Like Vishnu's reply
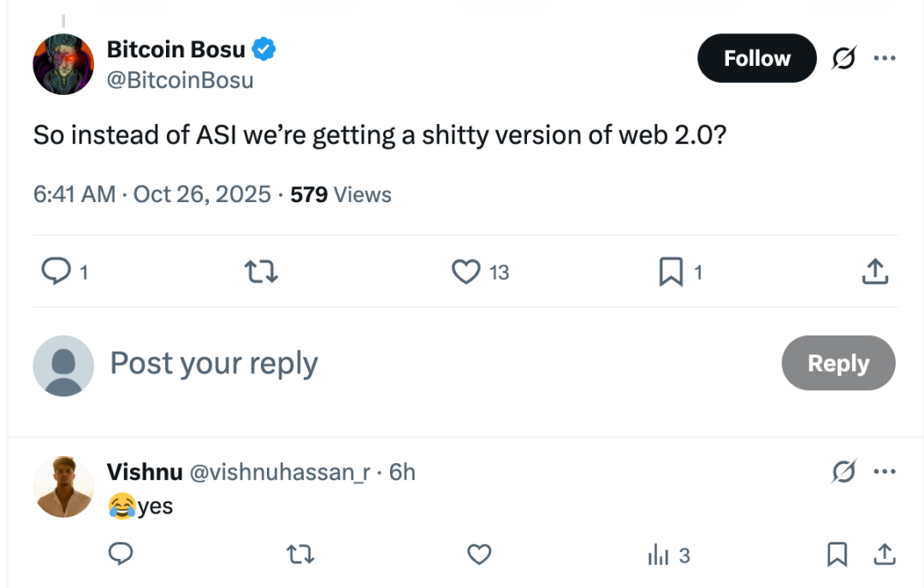Viewport: 924px width, 588px height. (x=479, y=555)
